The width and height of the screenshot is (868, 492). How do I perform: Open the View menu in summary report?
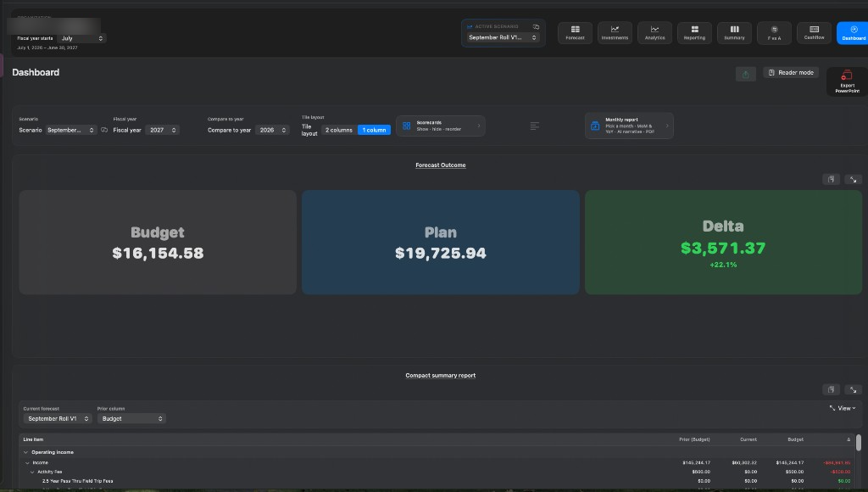point(843,408)
